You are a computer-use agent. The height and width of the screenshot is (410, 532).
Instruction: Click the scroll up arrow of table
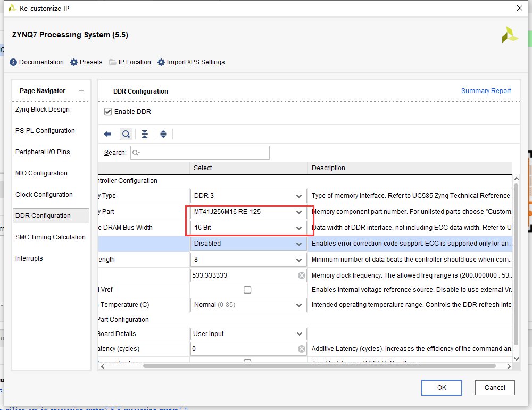[x=517, y=179]
